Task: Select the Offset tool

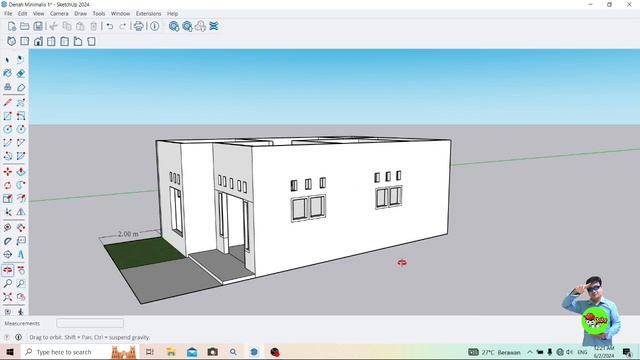Action: [20, 199]
